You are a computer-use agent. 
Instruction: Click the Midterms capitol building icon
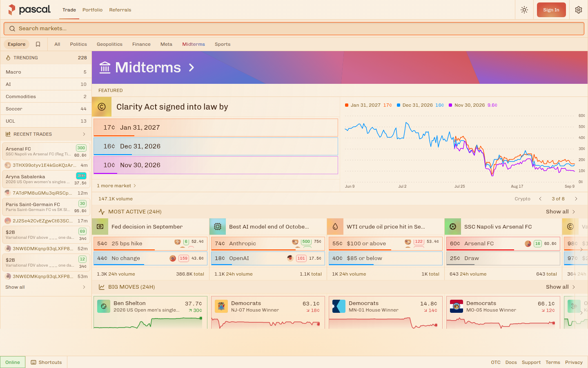coord(105,67)
